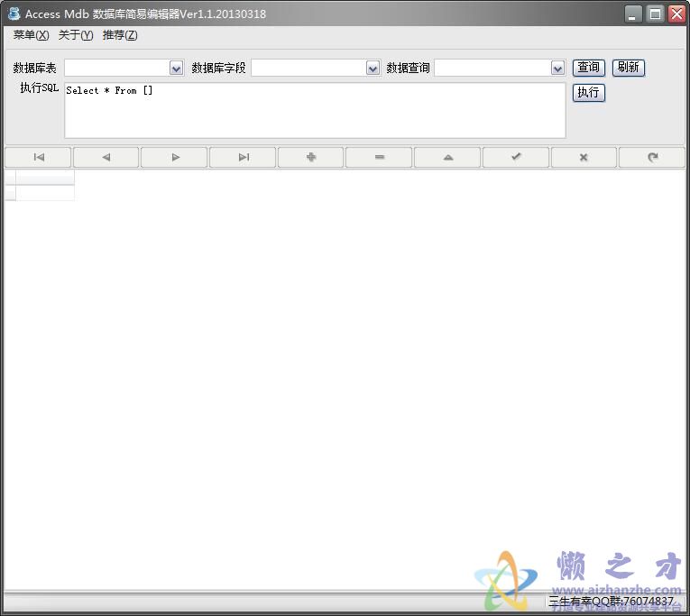The image size is (690, 616).
Task: Open the 菜单(X) menu
Action: pos(31,35)
